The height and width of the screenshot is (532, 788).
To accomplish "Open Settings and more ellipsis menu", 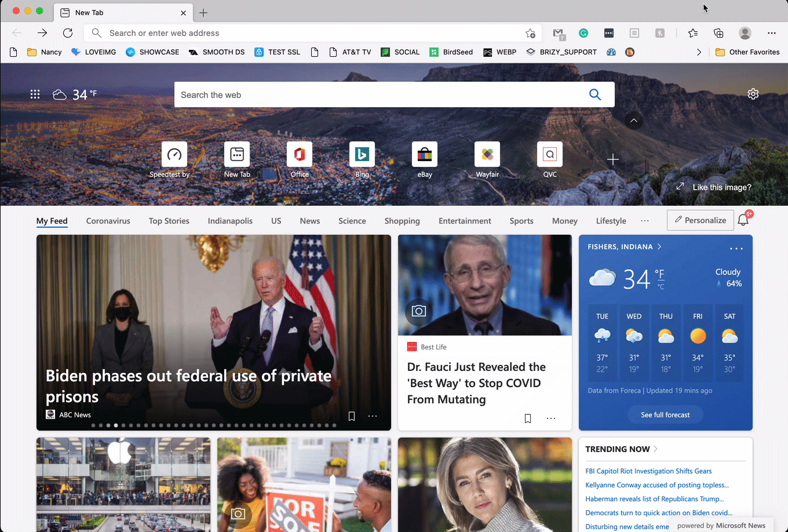I will [x=771, y=33].
